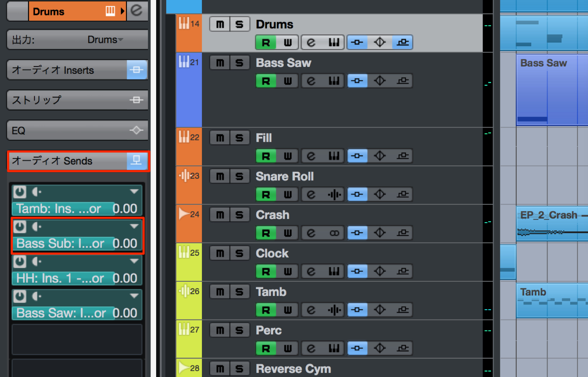Screen dimensions: 588x377
Task: Click bypass icon on Audio Inserts section
Action: 137,70
